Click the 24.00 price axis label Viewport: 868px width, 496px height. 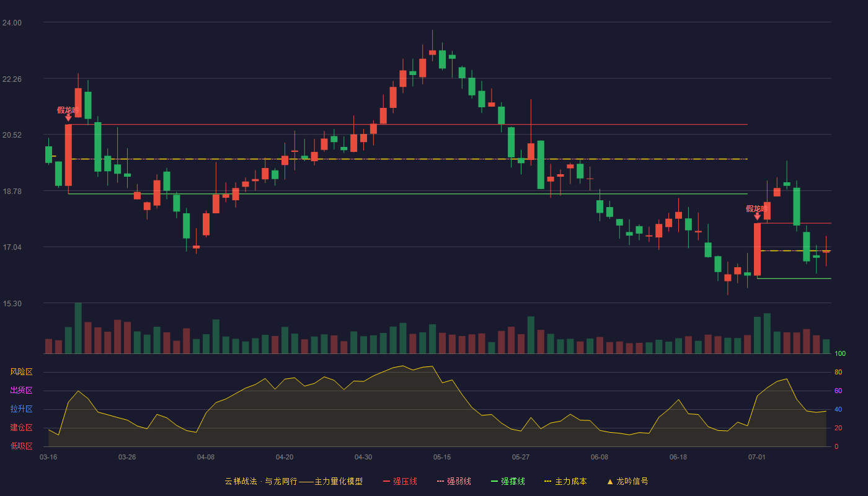pos(12,23)
